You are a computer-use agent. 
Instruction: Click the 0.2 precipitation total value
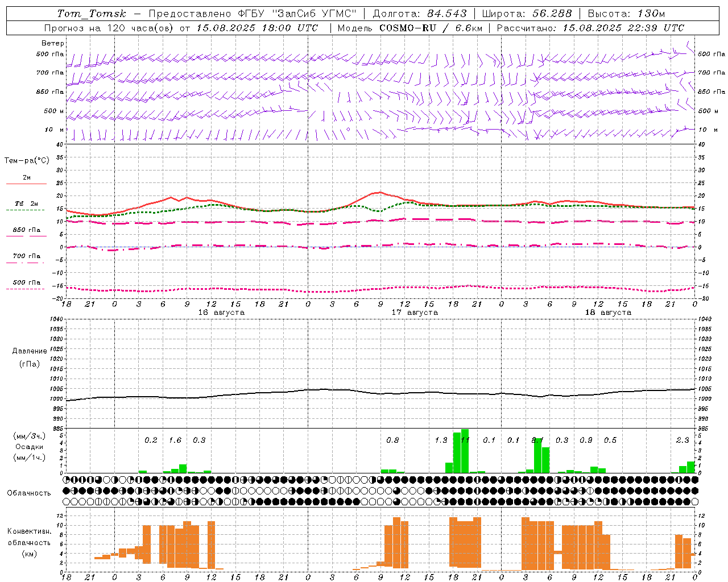pos(151,440)
